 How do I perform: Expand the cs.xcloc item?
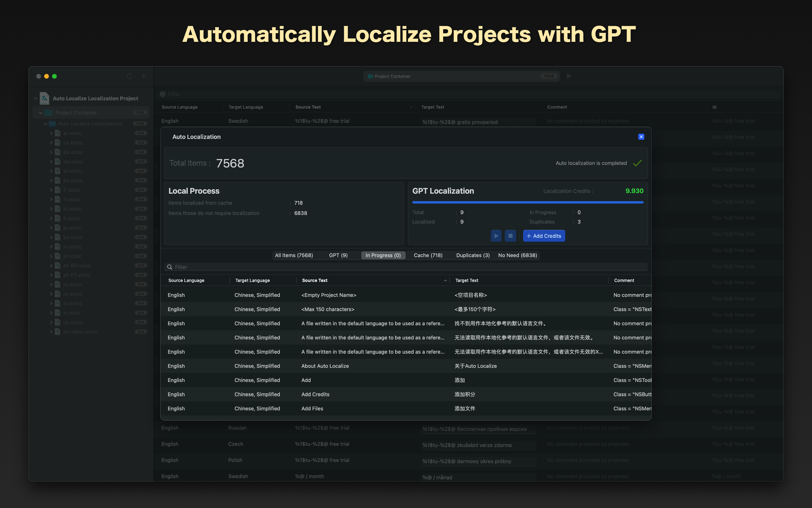coord(51,143)
